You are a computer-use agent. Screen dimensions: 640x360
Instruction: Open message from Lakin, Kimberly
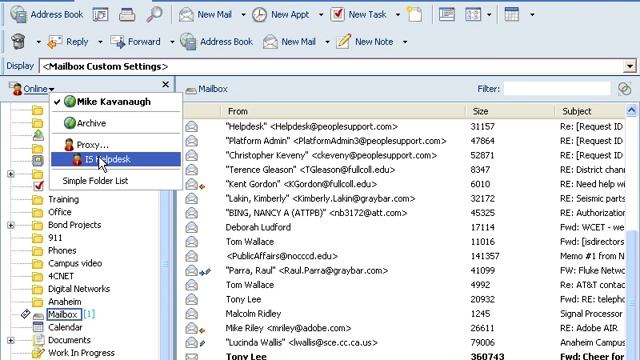[x=320, y=199]
